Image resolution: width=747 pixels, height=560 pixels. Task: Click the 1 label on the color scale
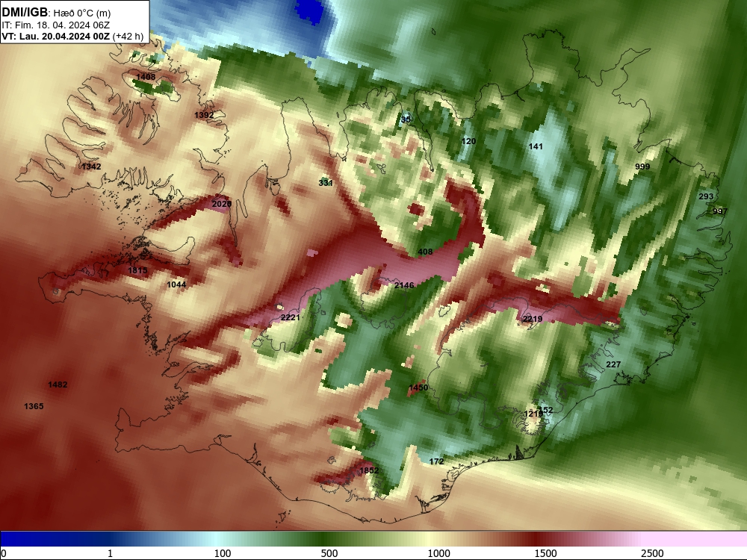point(110,553)
